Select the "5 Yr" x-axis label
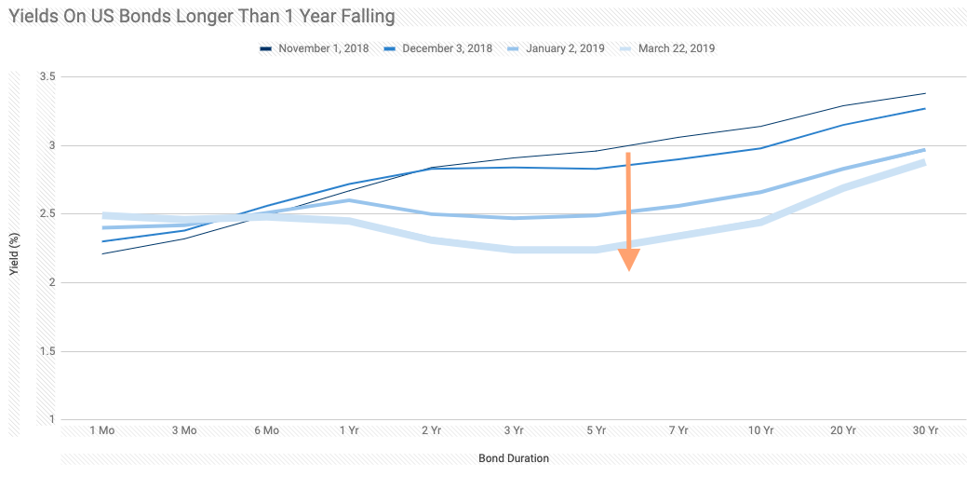 [596, 430]
